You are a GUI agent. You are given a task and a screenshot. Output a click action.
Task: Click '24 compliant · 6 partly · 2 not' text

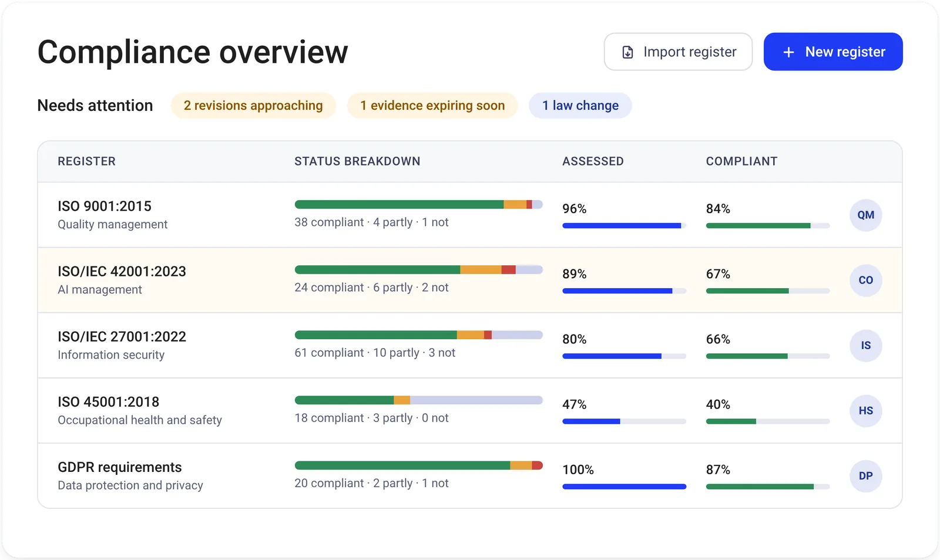371,288
